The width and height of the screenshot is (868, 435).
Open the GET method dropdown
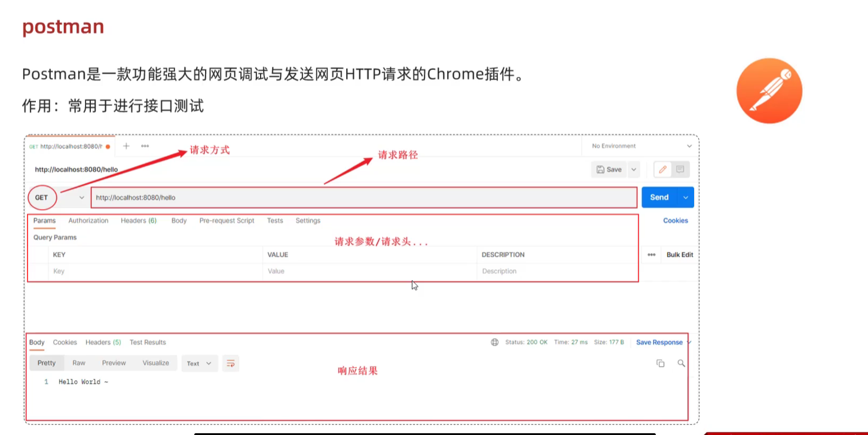click(x=57, y=197)
